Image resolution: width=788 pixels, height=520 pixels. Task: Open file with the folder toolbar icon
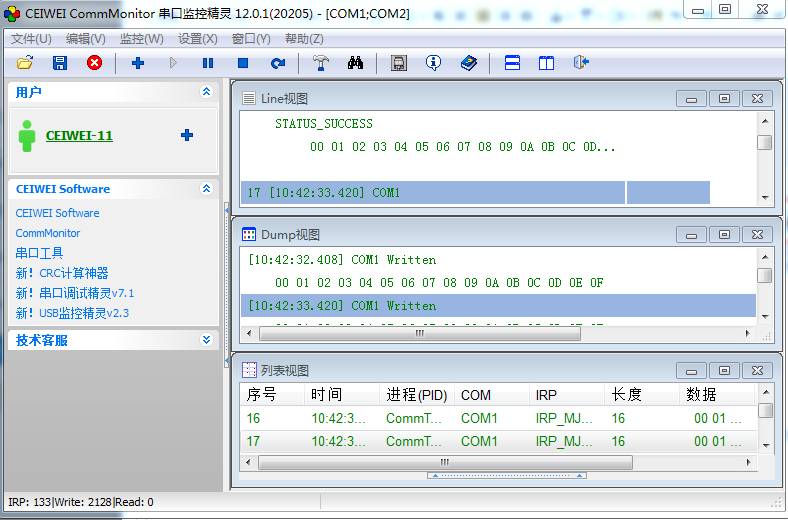pos(25,63)
